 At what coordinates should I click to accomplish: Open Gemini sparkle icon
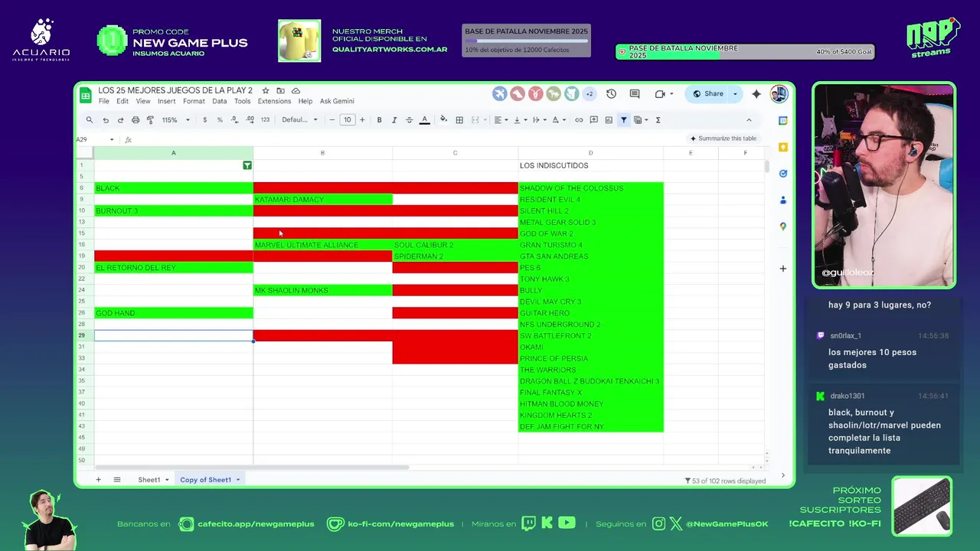[x=756, y=94]
